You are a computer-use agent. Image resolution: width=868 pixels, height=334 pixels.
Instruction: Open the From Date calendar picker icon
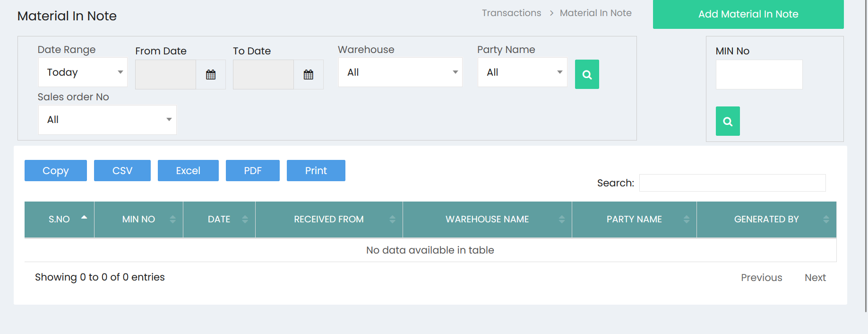pos(211,74)
